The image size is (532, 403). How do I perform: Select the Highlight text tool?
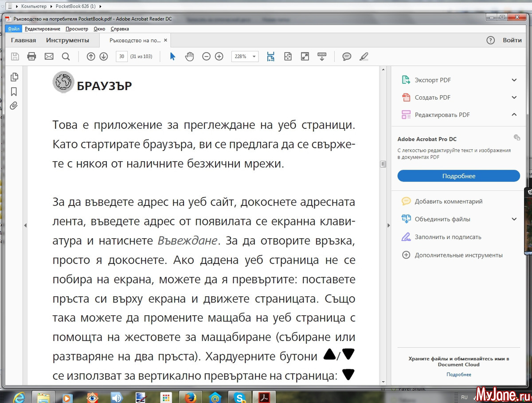(x=364, y=57)
